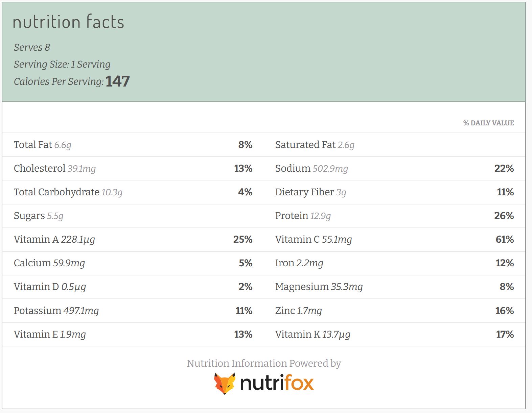Select the Total Carbohydrate 10.3g label
532x413 pixels.
[68, 192]
